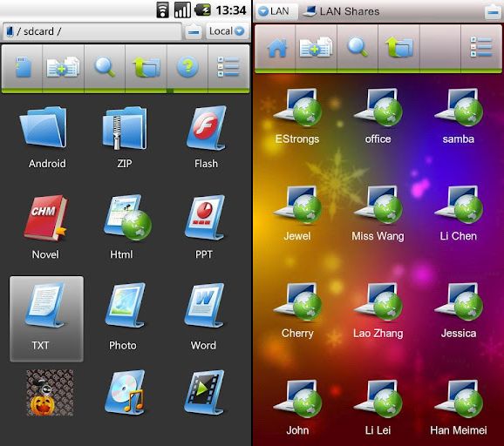Open the EStrongs network computer

tap(297, 117)
